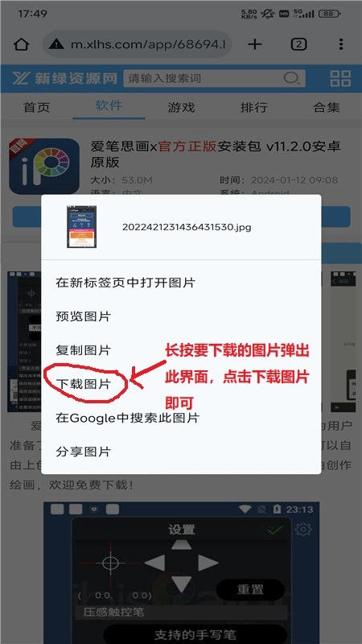Tap the image thumbnail in dialog header
Viewport: 362px width, 644px height.
[82, 227]
